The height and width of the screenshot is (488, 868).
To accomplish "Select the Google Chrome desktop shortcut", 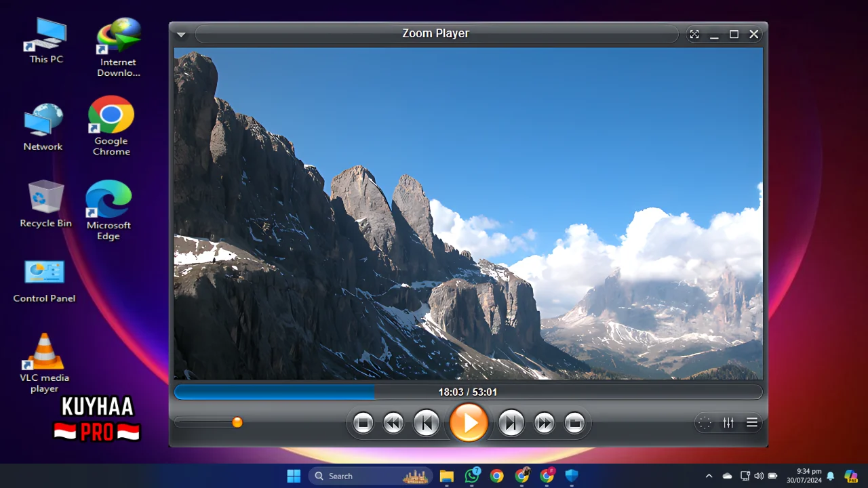I will 111,126.
